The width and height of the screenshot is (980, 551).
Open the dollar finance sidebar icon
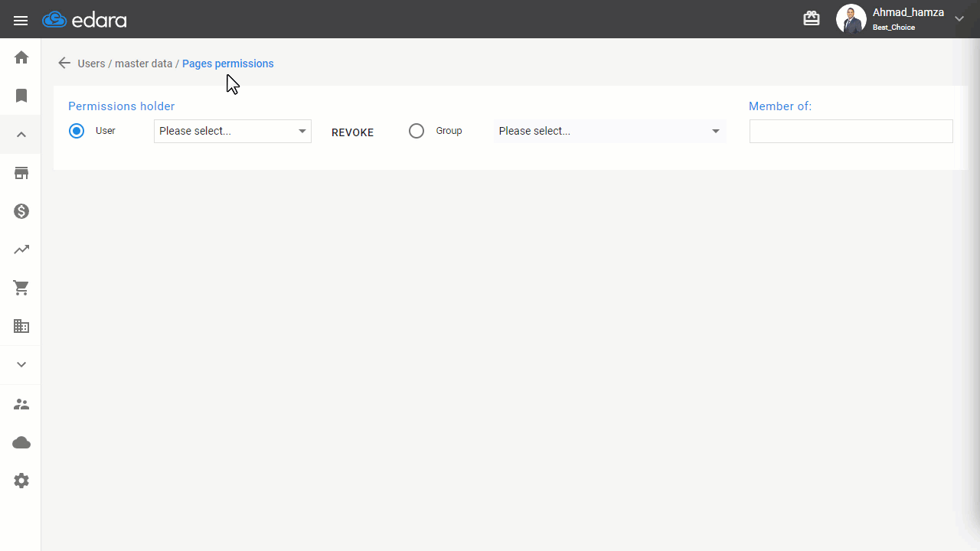21,211
